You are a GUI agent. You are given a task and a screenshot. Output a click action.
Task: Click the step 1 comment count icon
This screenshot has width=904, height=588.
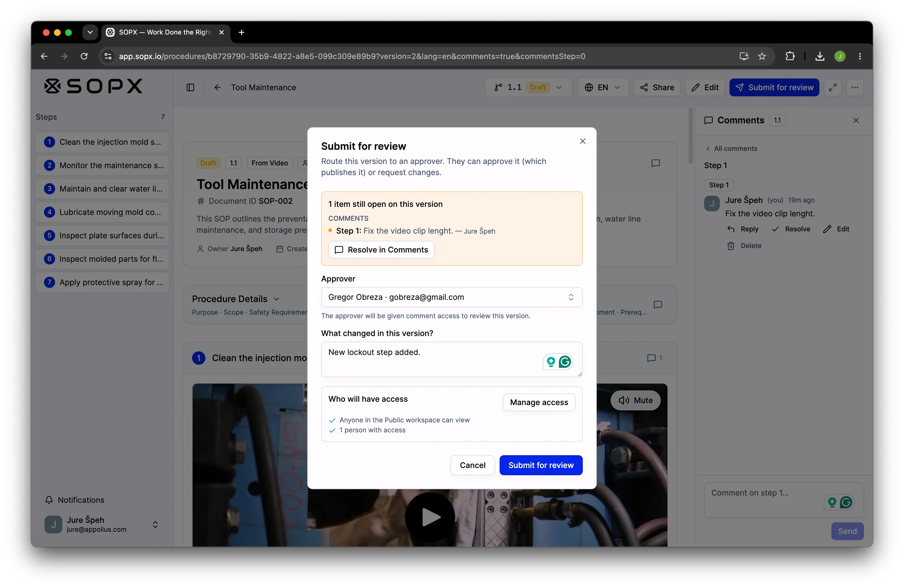(x=654, y=358)
